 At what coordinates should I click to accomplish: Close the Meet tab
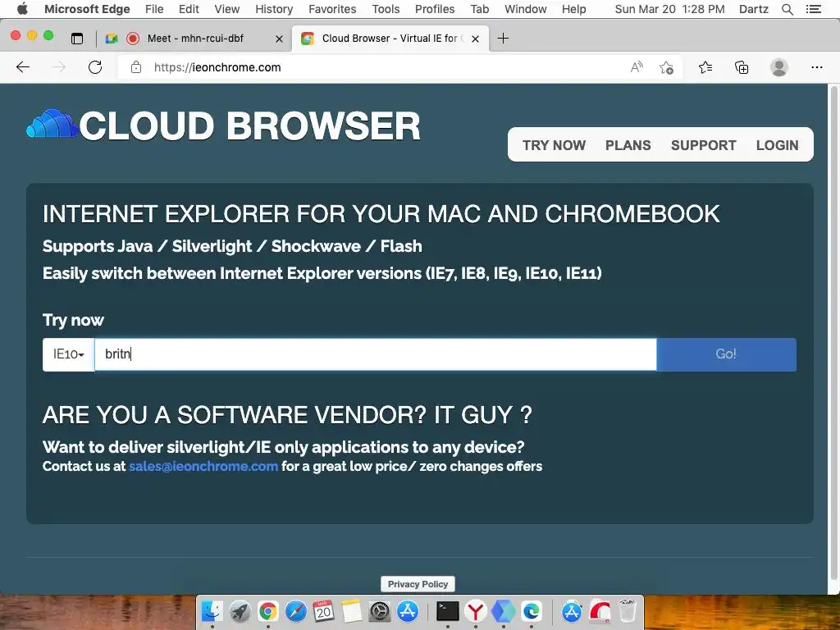pos(279,39)
